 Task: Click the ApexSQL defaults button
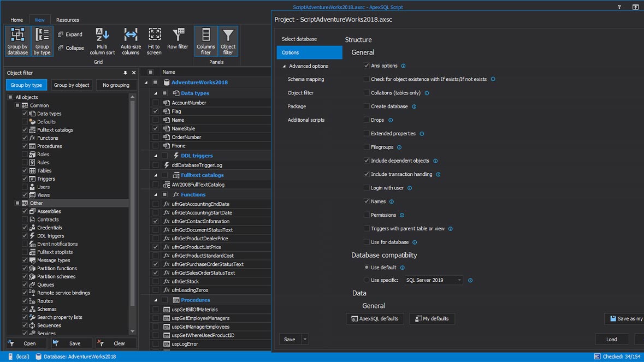coord(375,319)
